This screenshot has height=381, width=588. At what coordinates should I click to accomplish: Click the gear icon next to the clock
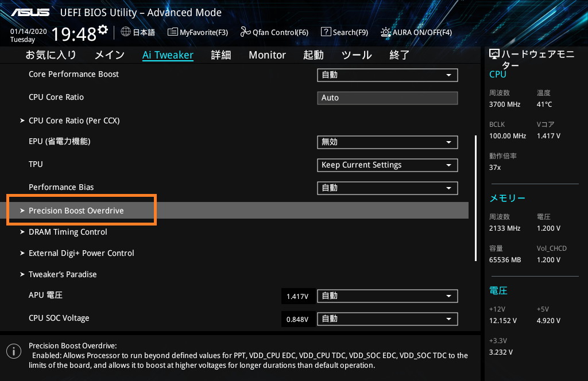click(x=103, y=29)
